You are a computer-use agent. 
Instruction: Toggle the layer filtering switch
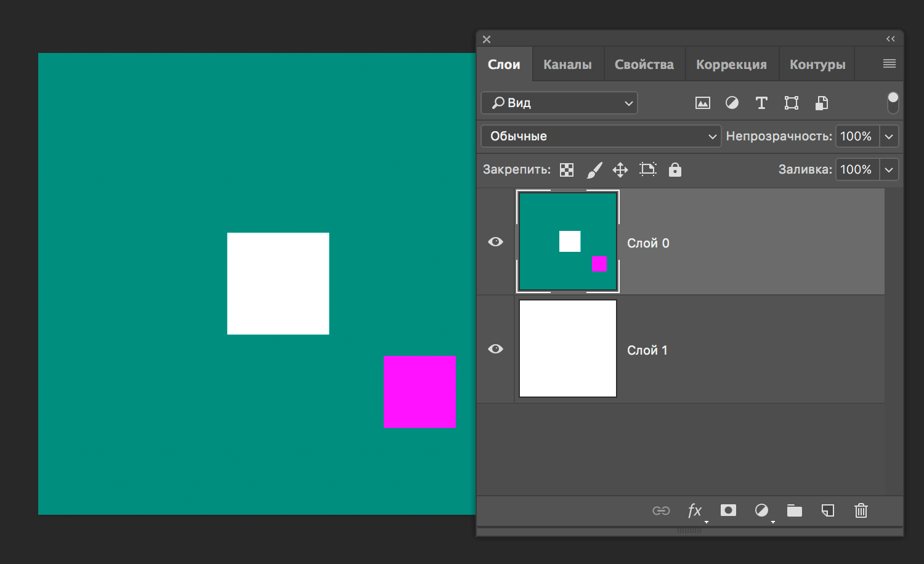(893, 102)
